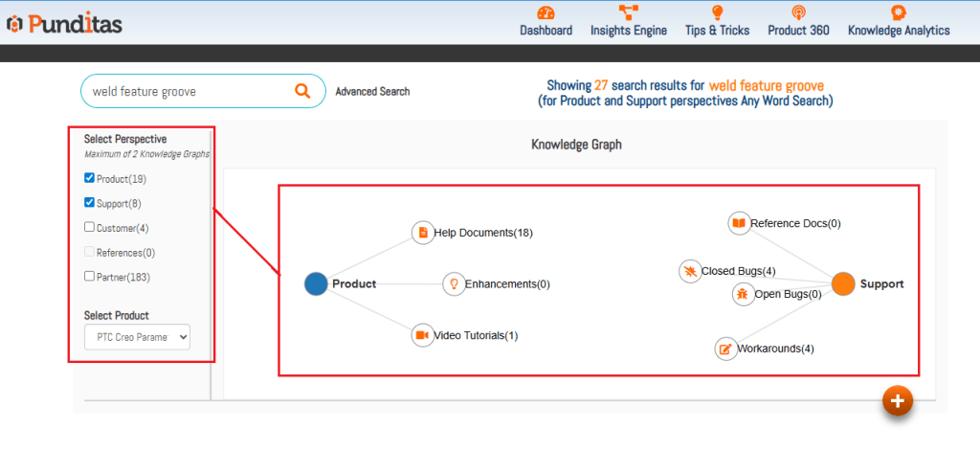The width and height of the screenshot is (980, 452).
Task: Click the Punditas logo
Action: coord(63,23)
